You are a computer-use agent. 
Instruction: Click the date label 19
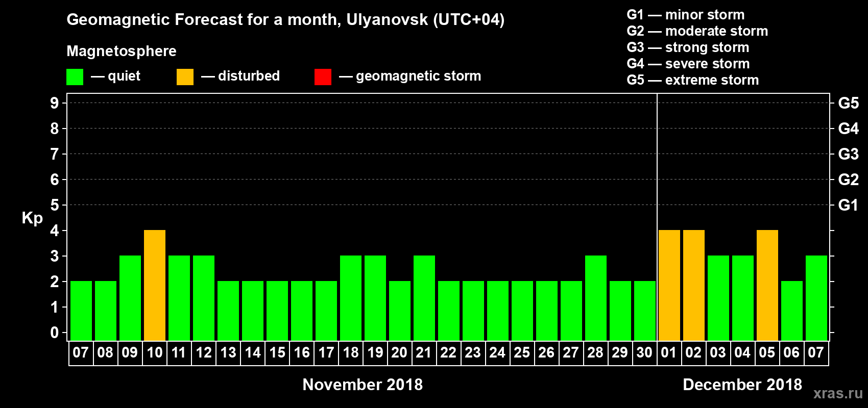[x=375, y=352]
